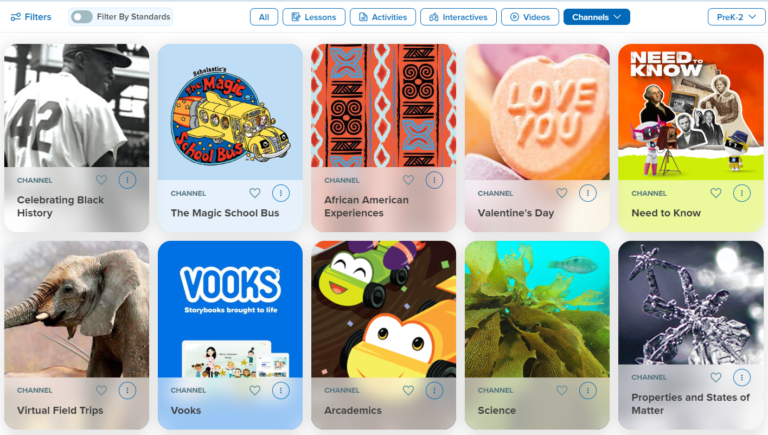Open three-dot menu on Science channel
The height and width of the screenshot is (435, 768).
[x=588, y=390]
